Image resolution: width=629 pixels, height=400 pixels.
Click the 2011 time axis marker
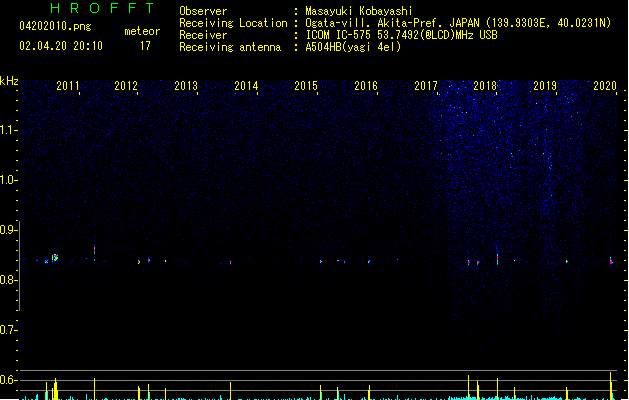pos(67,85)
